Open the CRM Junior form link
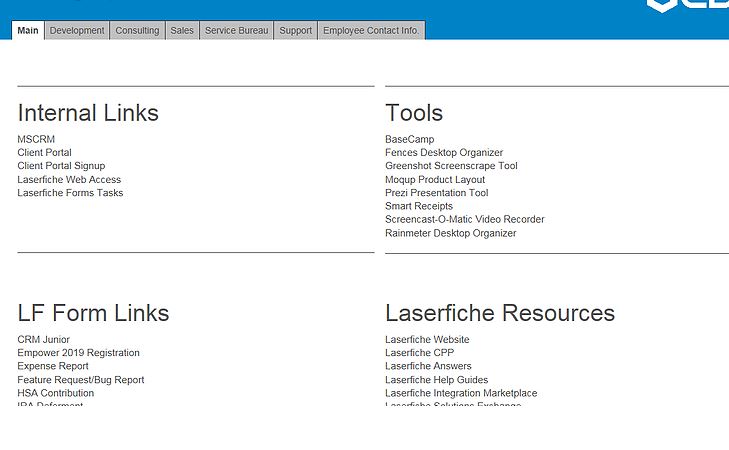Image resolution: width=729 pixels, height=450 pixels. click(x=43, y=339)
